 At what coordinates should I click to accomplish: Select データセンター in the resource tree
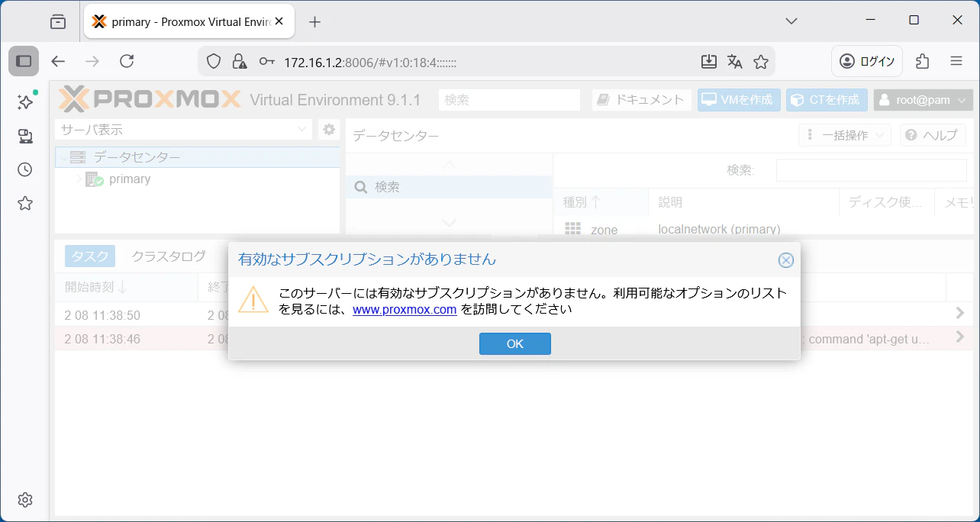point(198,157)
